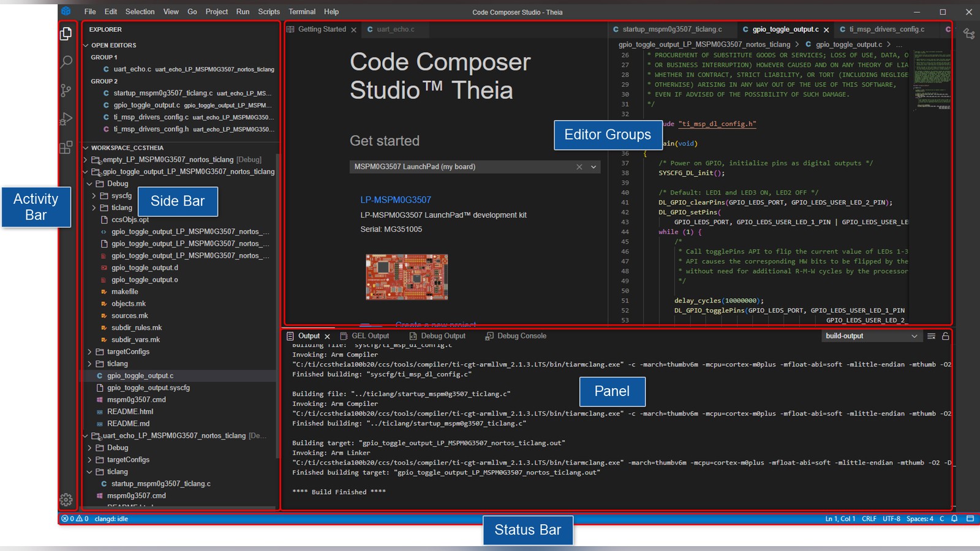Open the Project menu
Screen dimensions: 980x551
tap(216, 12)
